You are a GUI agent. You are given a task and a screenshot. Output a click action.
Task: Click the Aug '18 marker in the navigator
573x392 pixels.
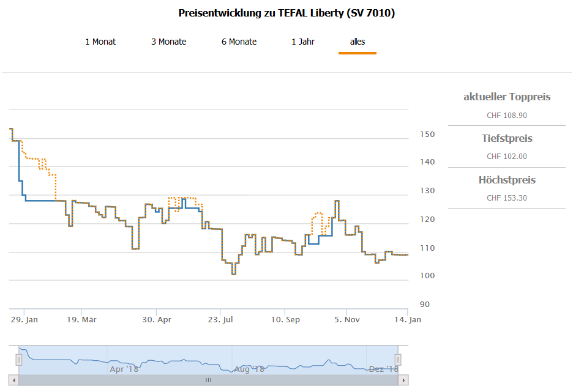click(249, 369)
